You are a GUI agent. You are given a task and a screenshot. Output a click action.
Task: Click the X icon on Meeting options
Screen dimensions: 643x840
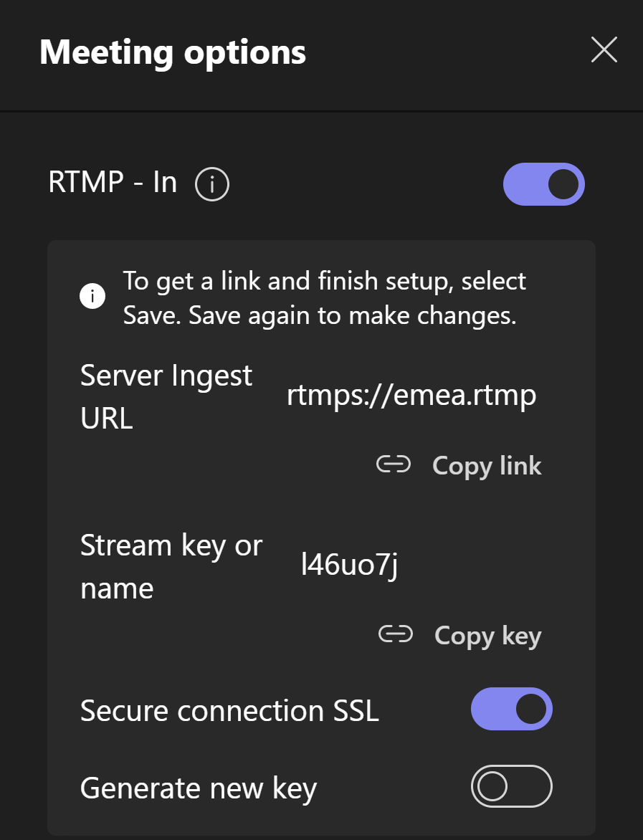604,50
